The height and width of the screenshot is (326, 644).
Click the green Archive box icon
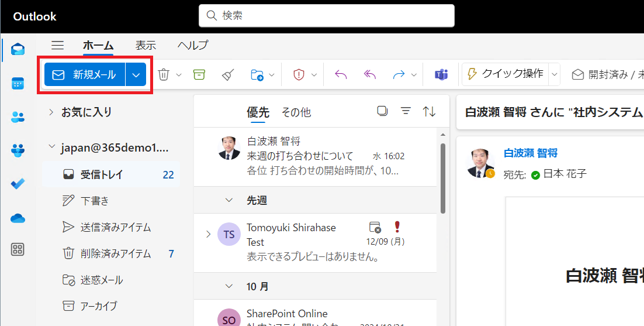[x=199, y=74]
